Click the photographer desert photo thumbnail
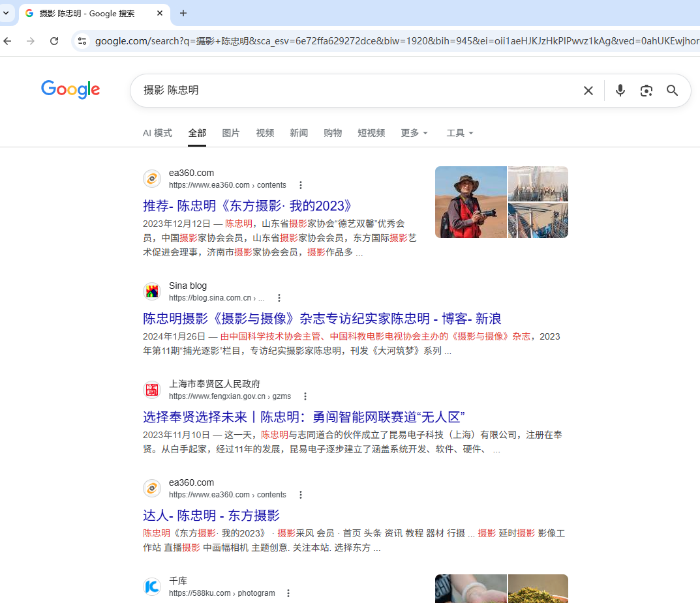 pos(471,202)
